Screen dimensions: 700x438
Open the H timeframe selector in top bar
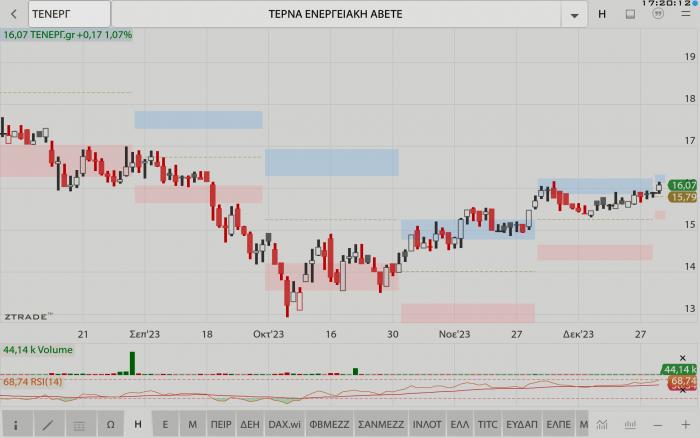point(602,14)
